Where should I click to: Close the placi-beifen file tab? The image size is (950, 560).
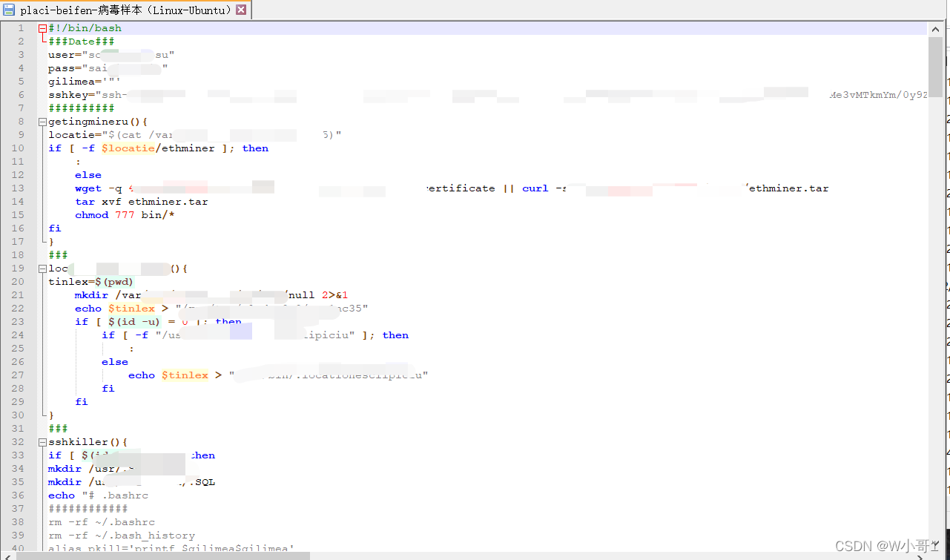241,10
